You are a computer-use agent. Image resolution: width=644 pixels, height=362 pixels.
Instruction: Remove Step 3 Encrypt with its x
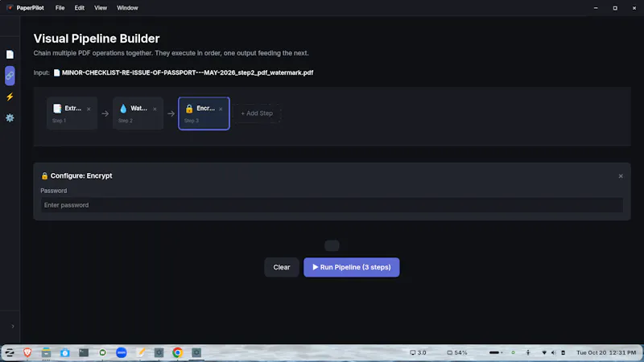221,109
